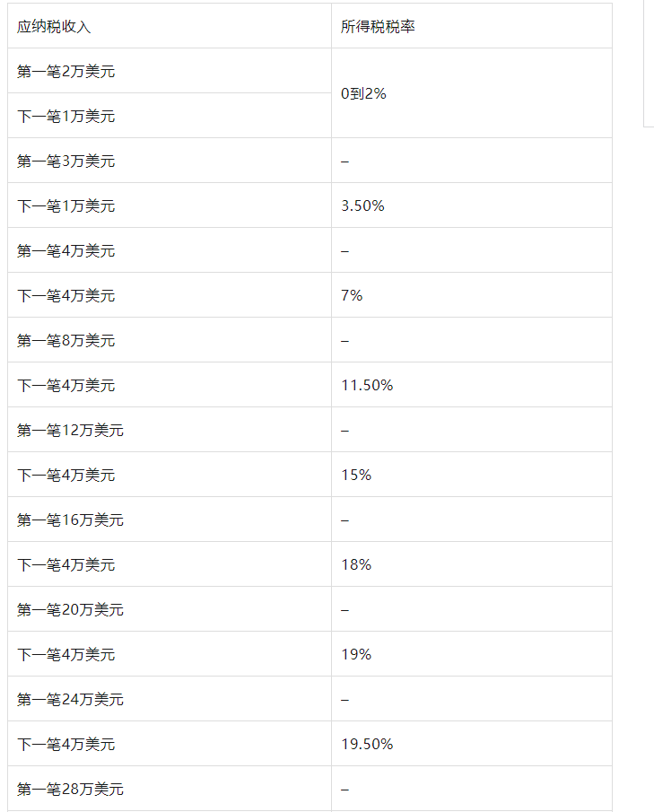Select the 19% tax rate cell
This screenshot has height=812, width=654.
(472, 654)
